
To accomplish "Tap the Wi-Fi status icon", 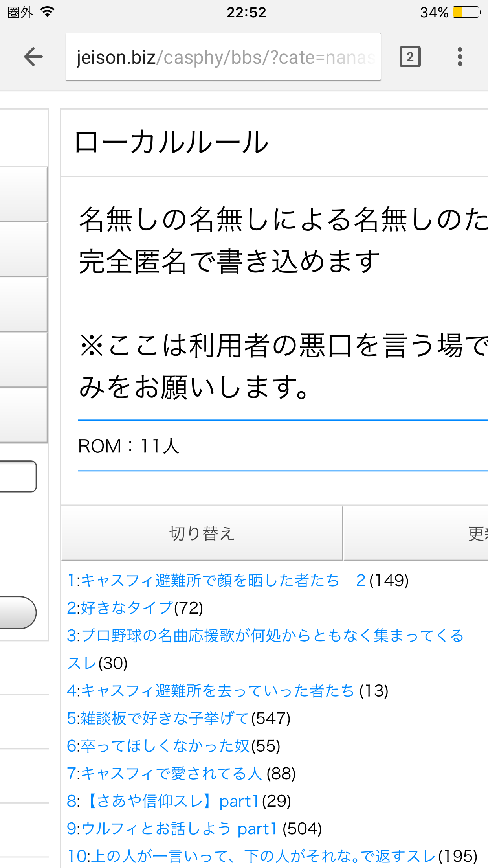I will click(x=47, y=12).
